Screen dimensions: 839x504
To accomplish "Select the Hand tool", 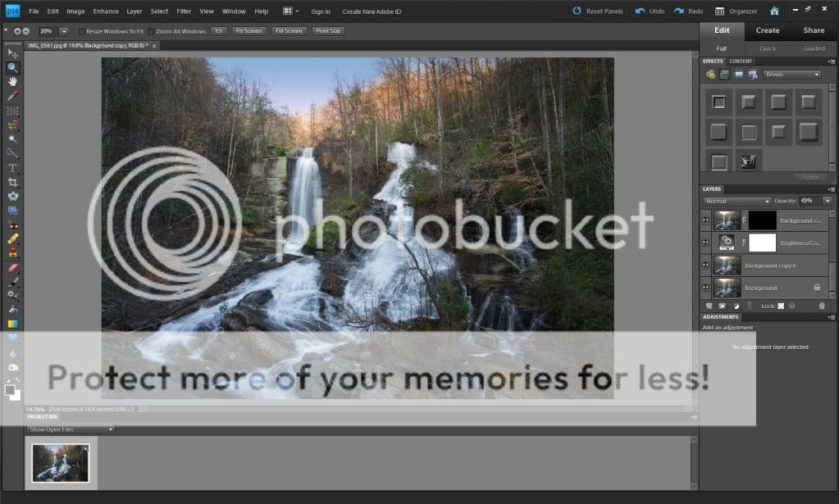I will point(12,82).
